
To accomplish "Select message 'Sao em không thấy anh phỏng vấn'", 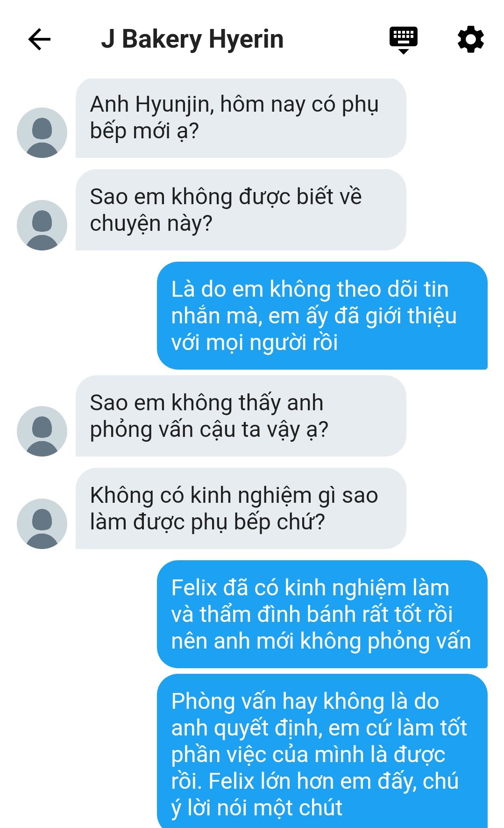I will click(x=241, y=416).
